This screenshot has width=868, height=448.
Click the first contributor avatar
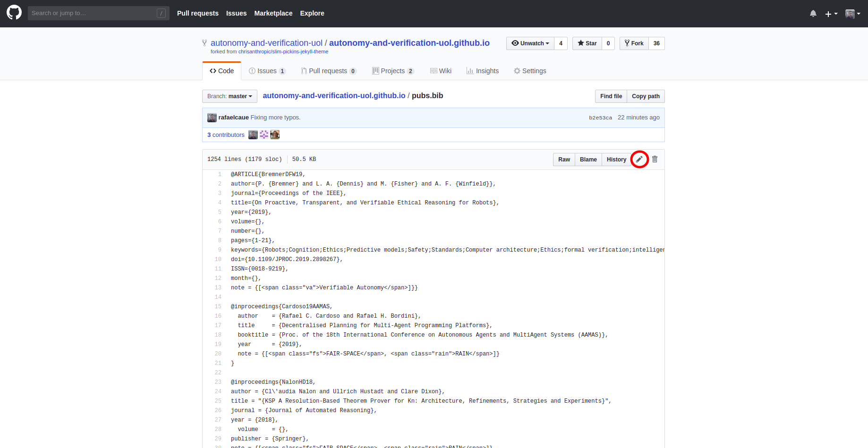pos(253,135)
